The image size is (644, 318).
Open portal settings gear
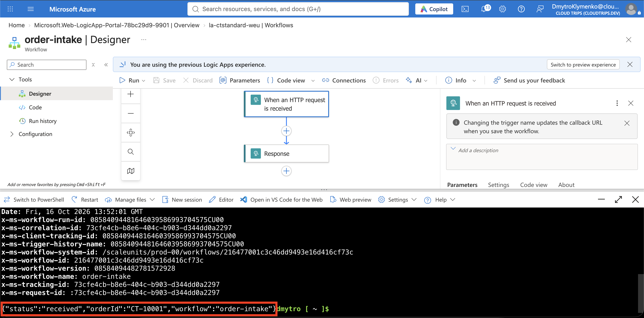click(x=503, y=9)
